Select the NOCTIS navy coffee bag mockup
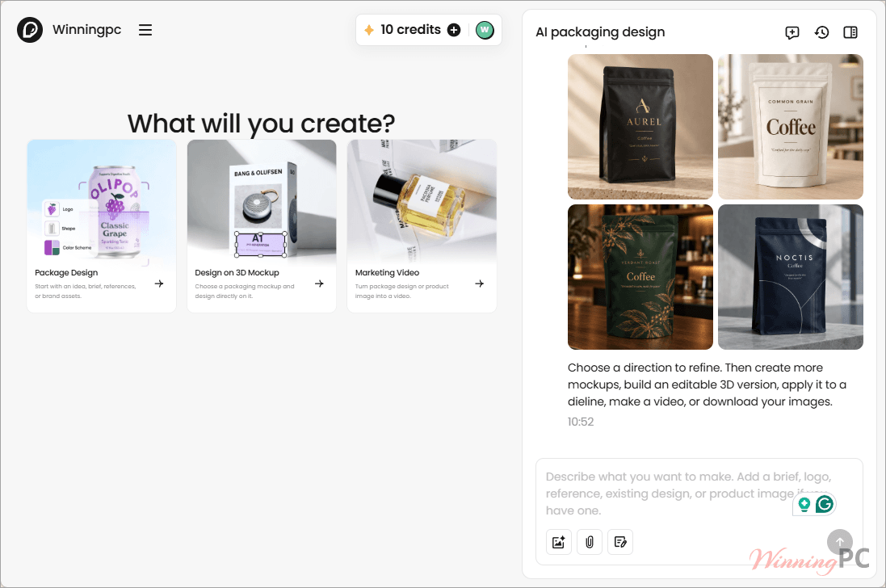This screenshot has height=588, width=886. point(791,277)
